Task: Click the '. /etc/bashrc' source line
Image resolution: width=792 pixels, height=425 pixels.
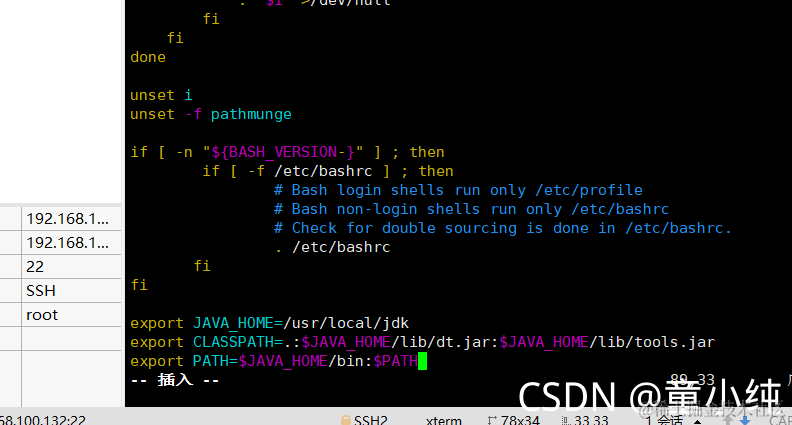Action: pos(332,248)
